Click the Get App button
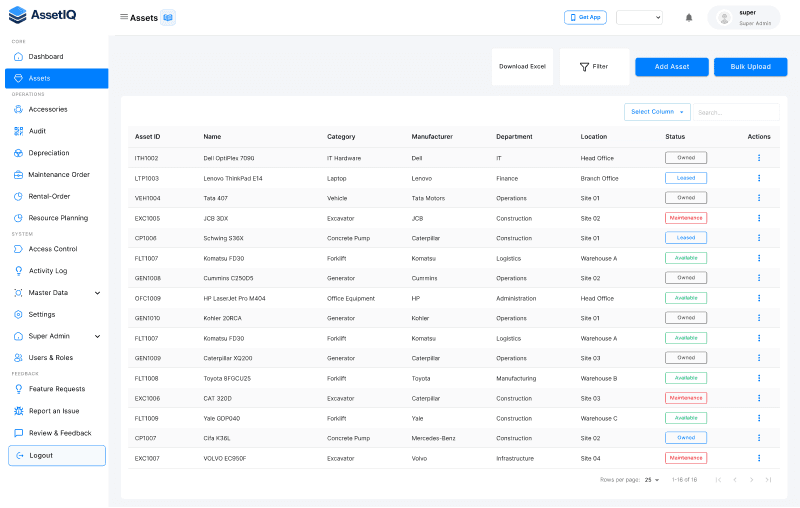The width and height of the screenshot is (800, 508). (x=585, y=17)
